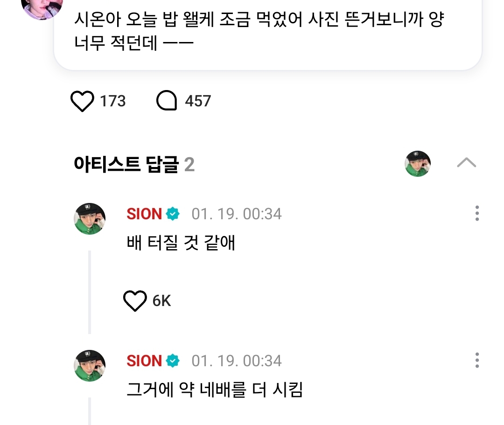504x425 pixels.
Task: Tap reply text 그거에 약 네배를 더 시킴
Action: (215, 390)
